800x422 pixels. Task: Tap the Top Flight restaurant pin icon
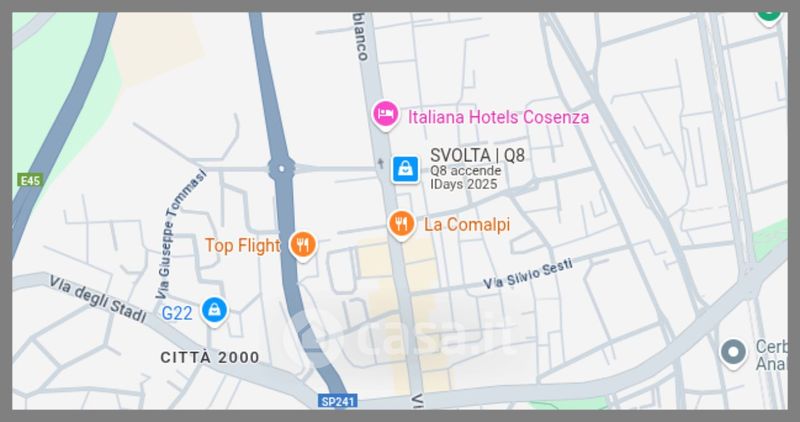[303, 245]
